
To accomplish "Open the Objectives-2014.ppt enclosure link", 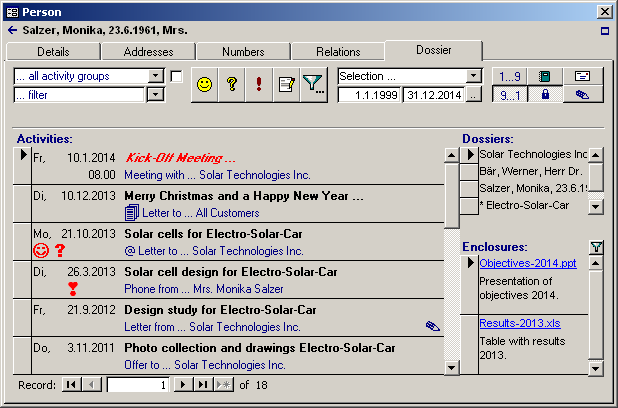I will [x=527, y=263].
